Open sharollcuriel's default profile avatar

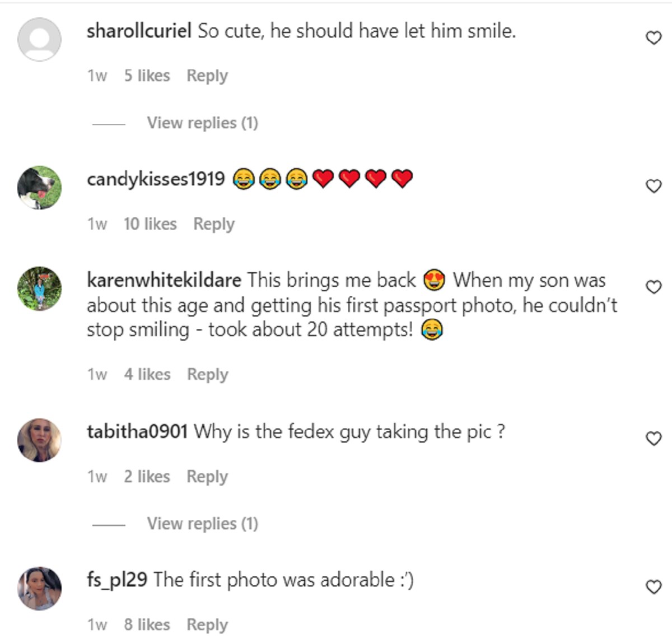39,39
